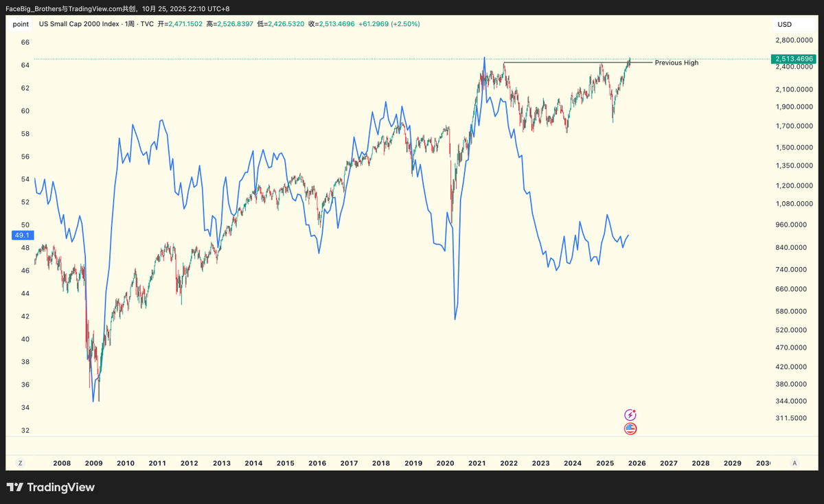Click the 2020 year label on time axis
Viewport: 824px width, 504px height.
tap(445, 463)
